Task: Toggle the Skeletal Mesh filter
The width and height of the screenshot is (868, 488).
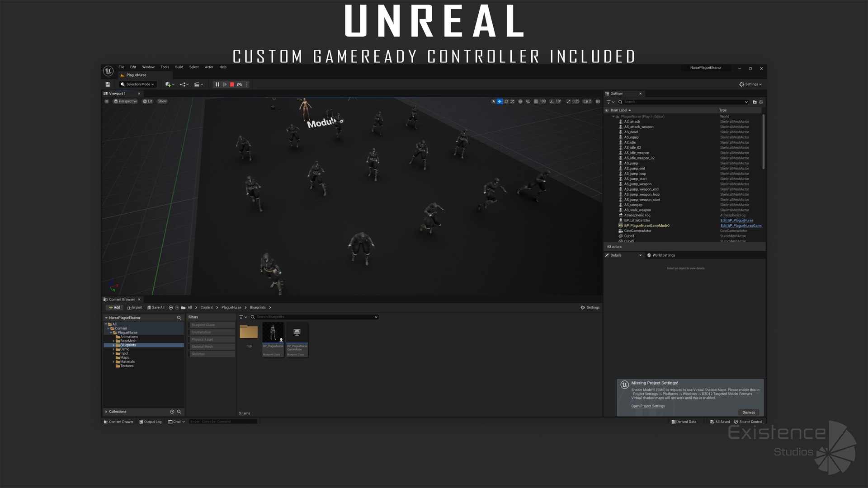Action: tap(212, 347)
